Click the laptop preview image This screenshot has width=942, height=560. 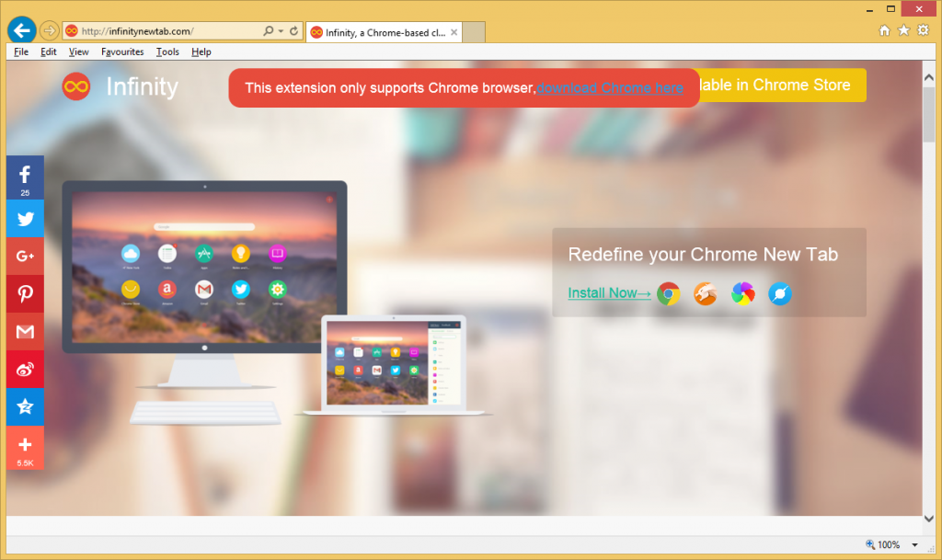pos(394,365)
